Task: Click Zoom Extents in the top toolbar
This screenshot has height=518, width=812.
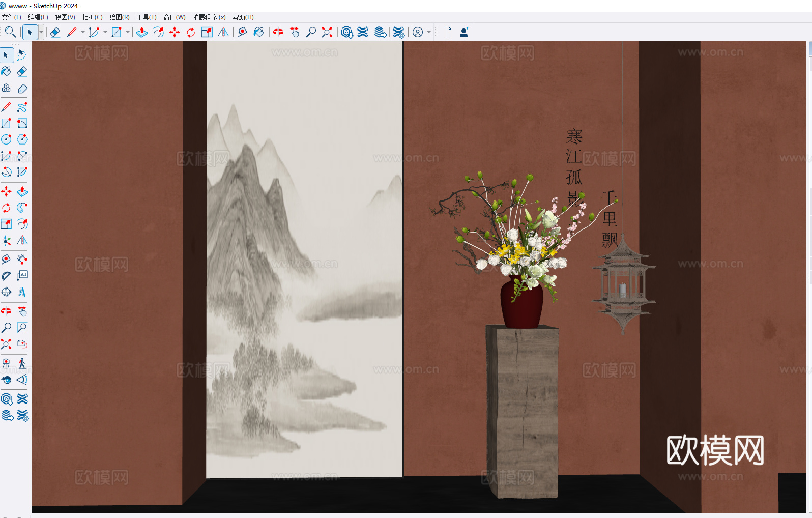Action: pos(327,32)
